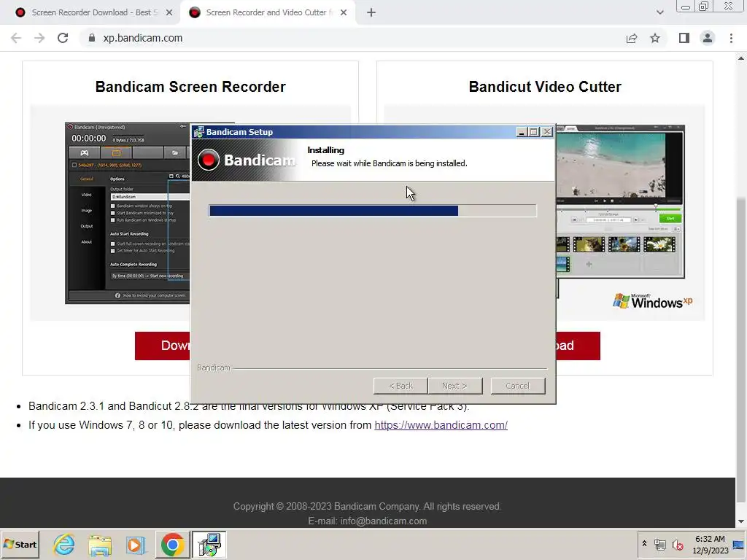Launch Internet Explorer from taskbar

[64, 544]
